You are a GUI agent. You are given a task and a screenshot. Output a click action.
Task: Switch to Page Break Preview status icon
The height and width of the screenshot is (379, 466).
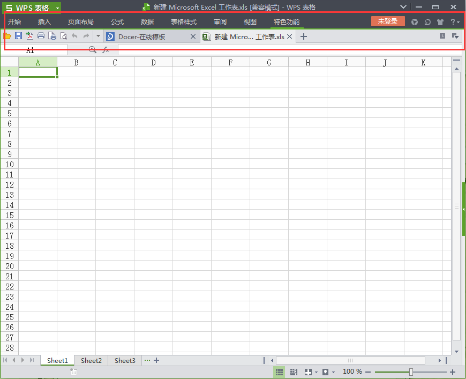pyautogui.click(x=293, y=372)
